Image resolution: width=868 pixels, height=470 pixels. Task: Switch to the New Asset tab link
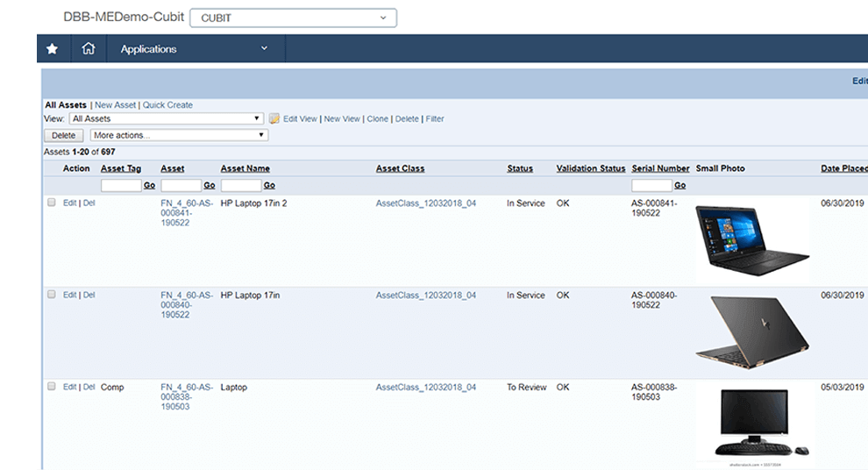coord(115,105)
